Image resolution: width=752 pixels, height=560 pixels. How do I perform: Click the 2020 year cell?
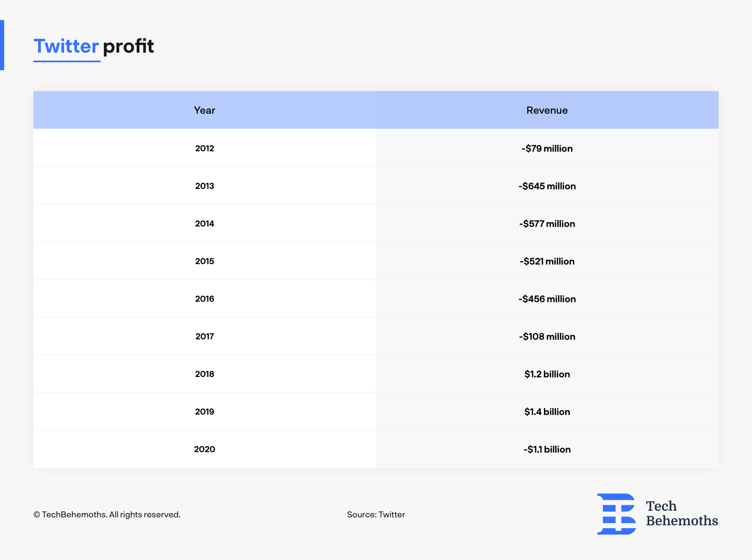tap(205, 449)
